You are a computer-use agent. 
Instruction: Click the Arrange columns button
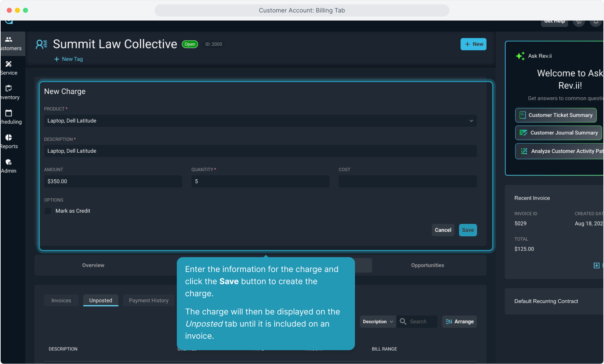click(460, 322)
